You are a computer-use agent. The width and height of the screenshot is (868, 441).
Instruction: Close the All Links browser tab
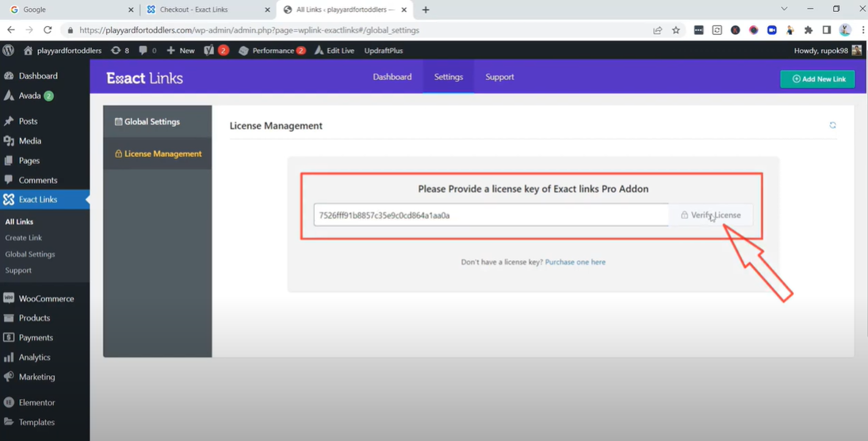coord(404,10)
